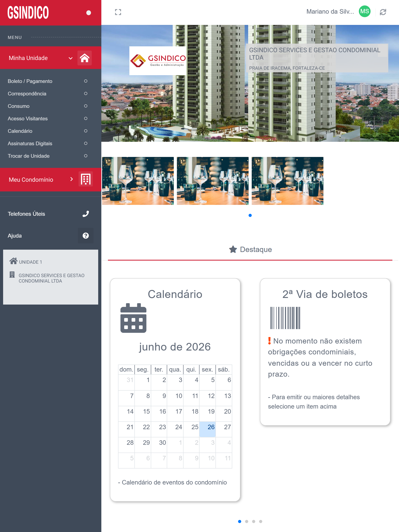Select day 26 in the calendar

coord(207,429)
